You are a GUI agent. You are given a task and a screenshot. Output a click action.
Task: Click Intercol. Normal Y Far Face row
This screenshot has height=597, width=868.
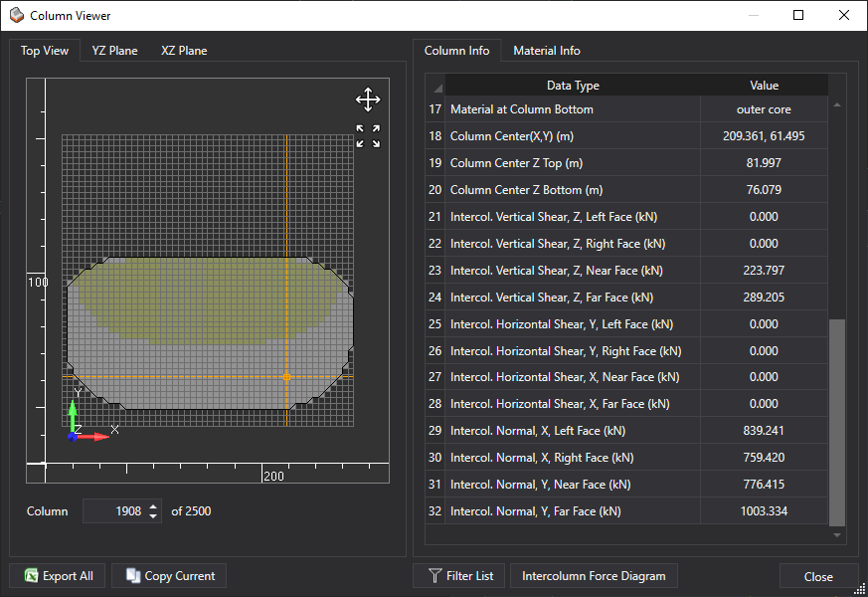click(626, 511)
